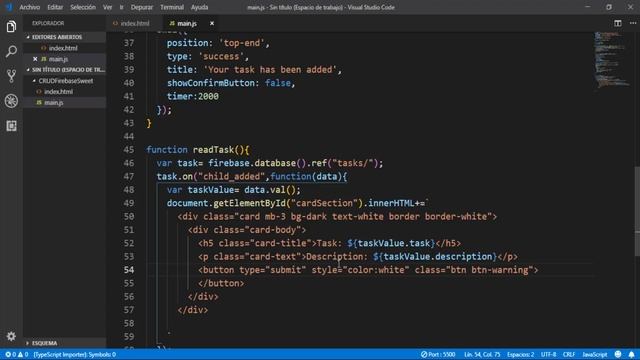Change language mode via JavaScript item
This screenshot has width=640, height=360.
[x=595, y=354]
